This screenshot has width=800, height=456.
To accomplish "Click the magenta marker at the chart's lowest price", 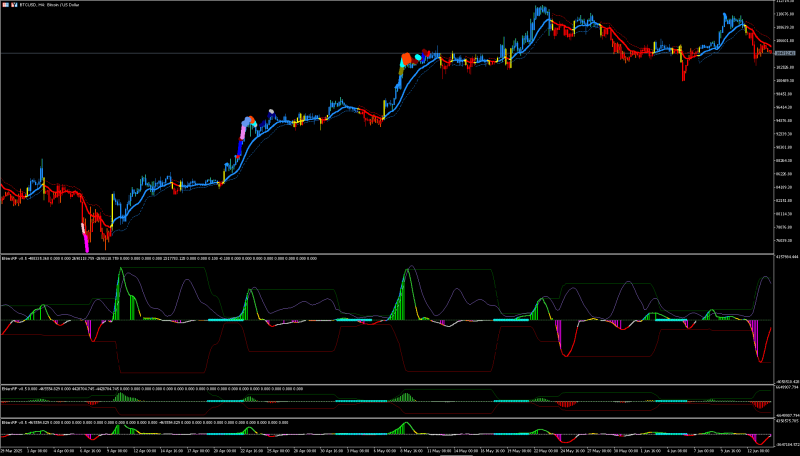I will (86, 246).
